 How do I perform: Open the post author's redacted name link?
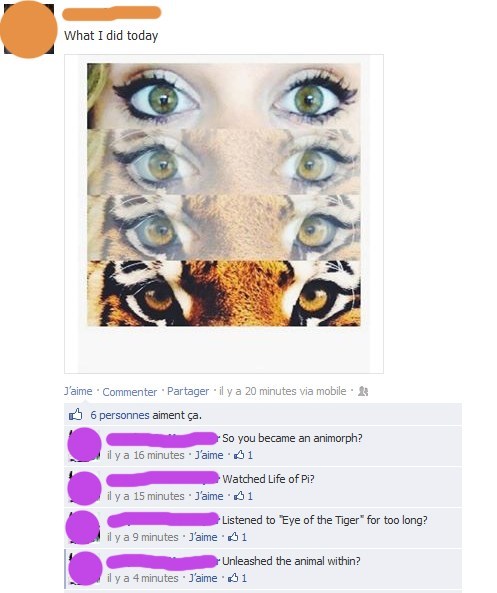point(112,13)
